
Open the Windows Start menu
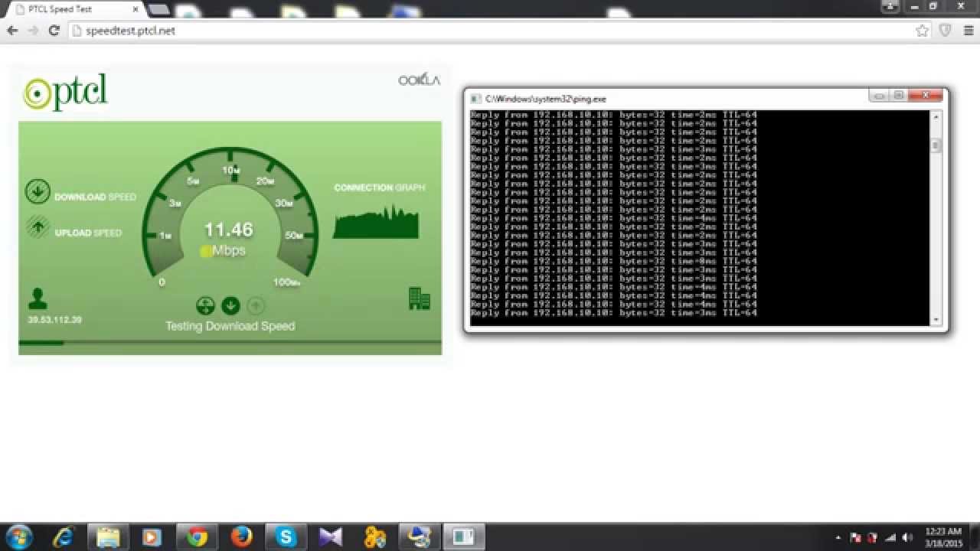point(18,536)
